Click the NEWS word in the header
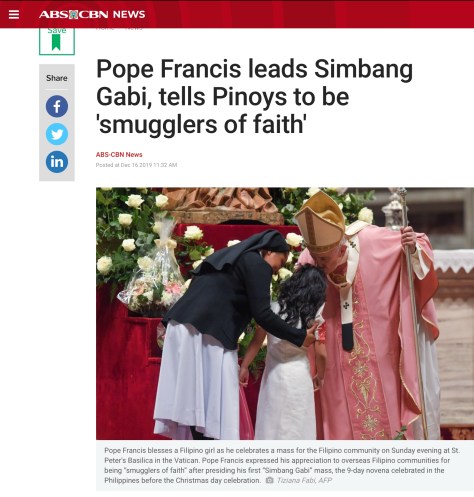The image size is (474, 497). pos(129,14)
